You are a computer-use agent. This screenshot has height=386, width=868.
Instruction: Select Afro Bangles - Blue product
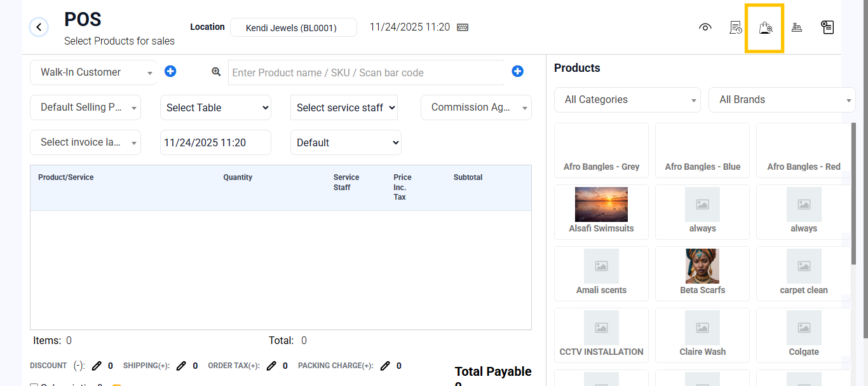tap(702, 151)
